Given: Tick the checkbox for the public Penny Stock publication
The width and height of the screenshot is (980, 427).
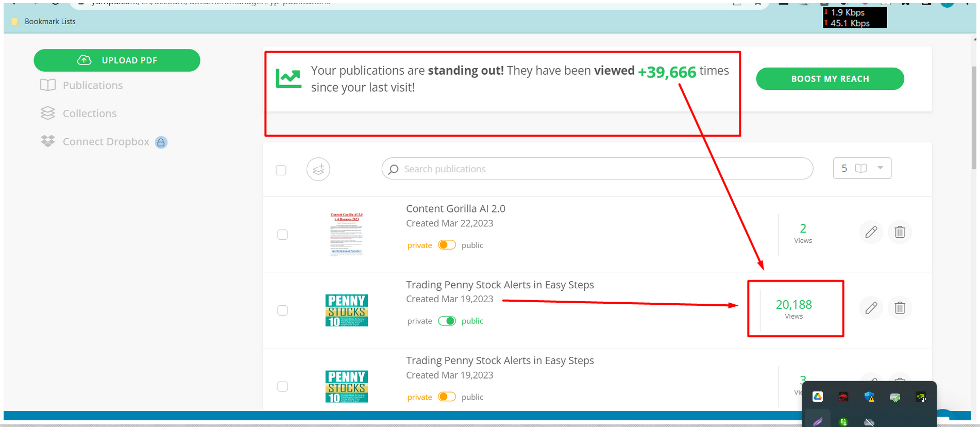Looking at the screenshot, I should click(282, 310).
